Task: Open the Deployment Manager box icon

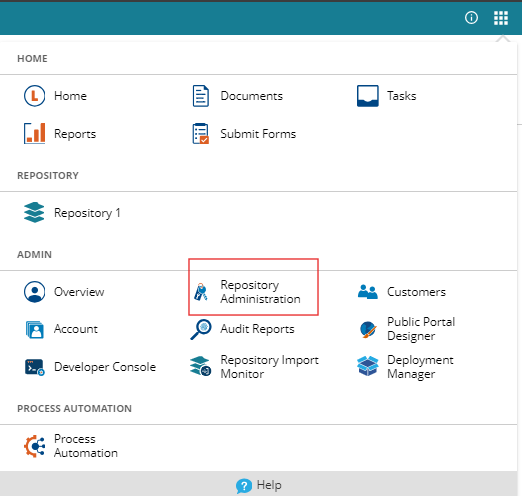Action: click(368, 366)
